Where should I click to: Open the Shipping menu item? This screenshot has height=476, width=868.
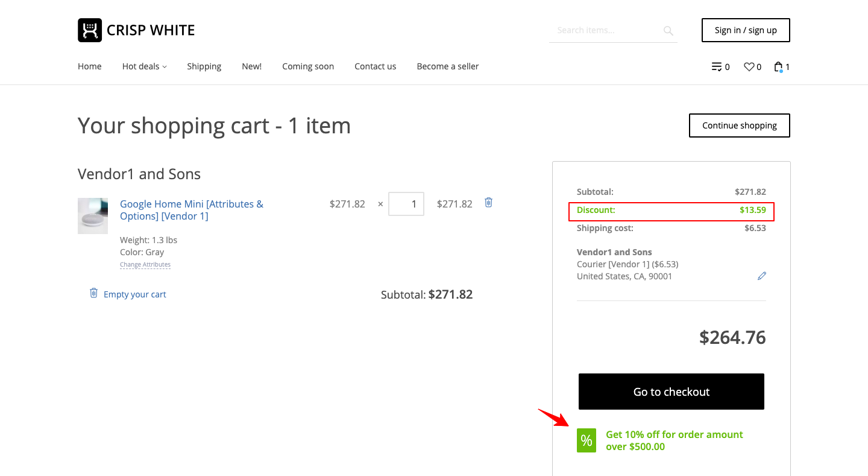click(204, 66)
